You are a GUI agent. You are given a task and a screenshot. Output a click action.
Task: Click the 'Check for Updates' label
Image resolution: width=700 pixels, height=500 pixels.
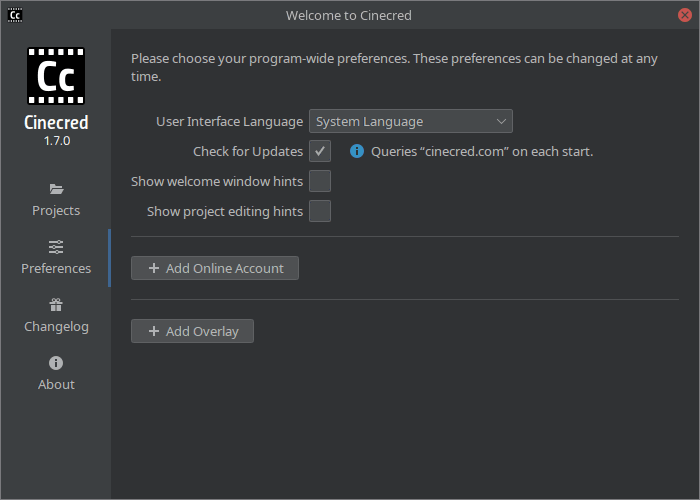click(248, 151)
